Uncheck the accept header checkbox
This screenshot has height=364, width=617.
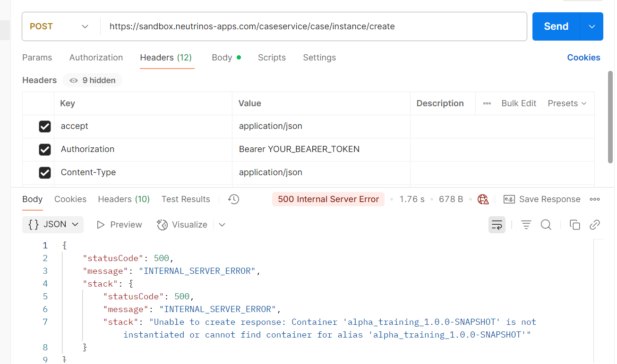[x=45, y=127]
